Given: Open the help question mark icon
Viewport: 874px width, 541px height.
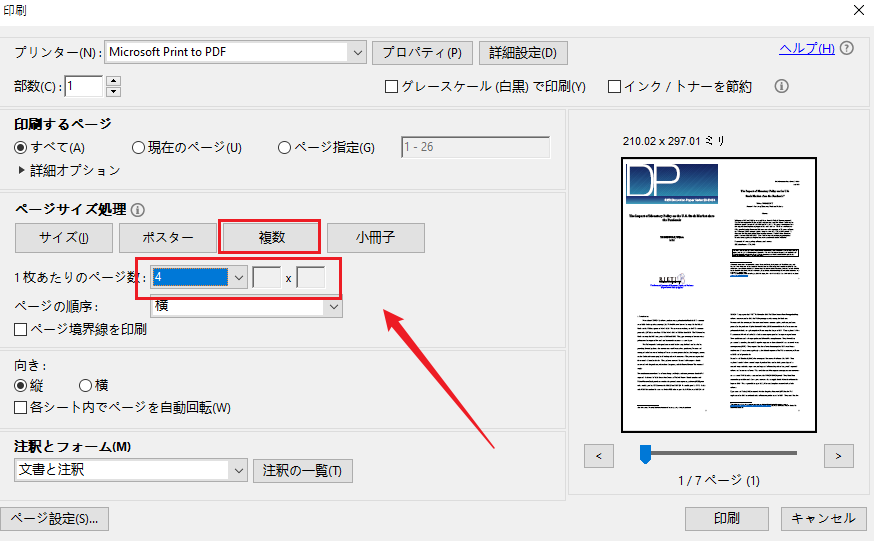Looking at the screenshot, I should 846,48.
